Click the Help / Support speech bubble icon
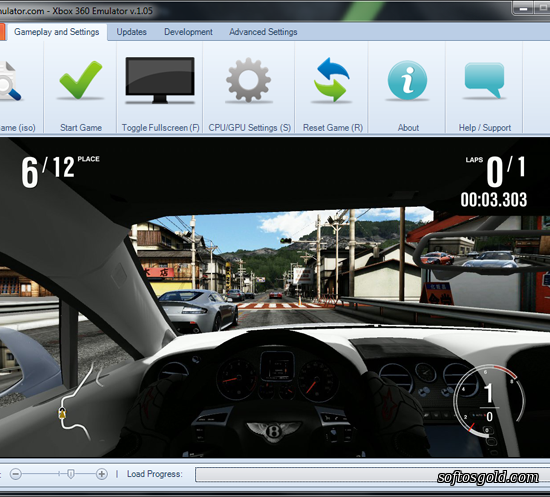550x497 pixels. (x=484, y=80)
